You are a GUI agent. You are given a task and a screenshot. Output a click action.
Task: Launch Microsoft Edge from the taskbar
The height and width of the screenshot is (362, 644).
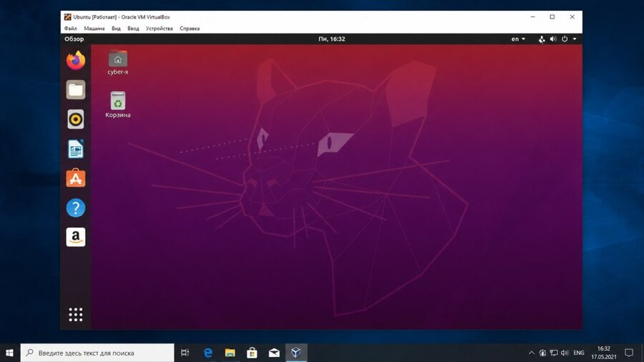click(x=208, y=353)
